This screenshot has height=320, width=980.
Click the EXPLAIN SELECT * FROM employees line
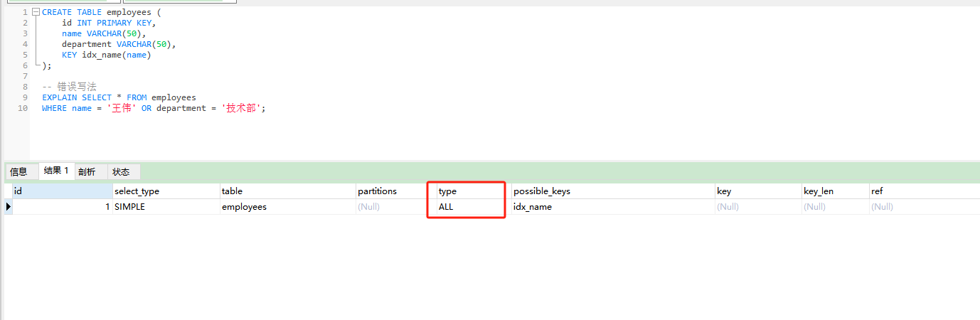[119, 97]
